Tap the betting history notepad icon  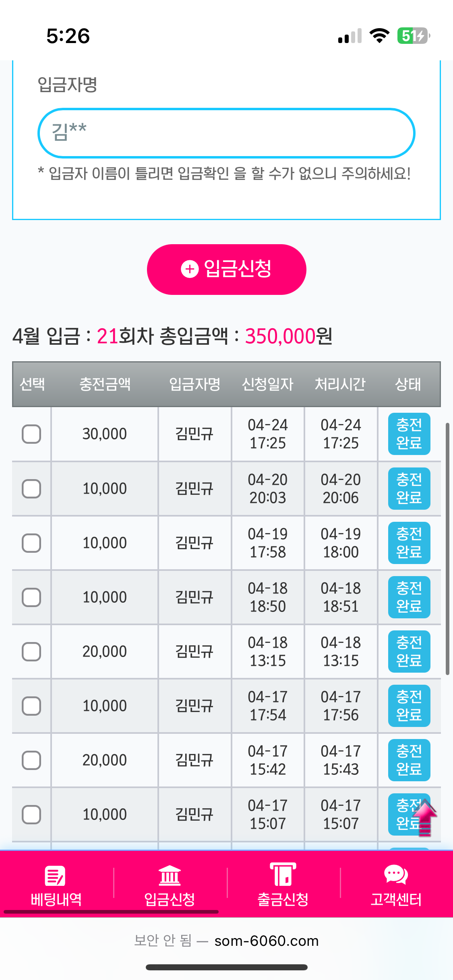[x=55, y=875]
